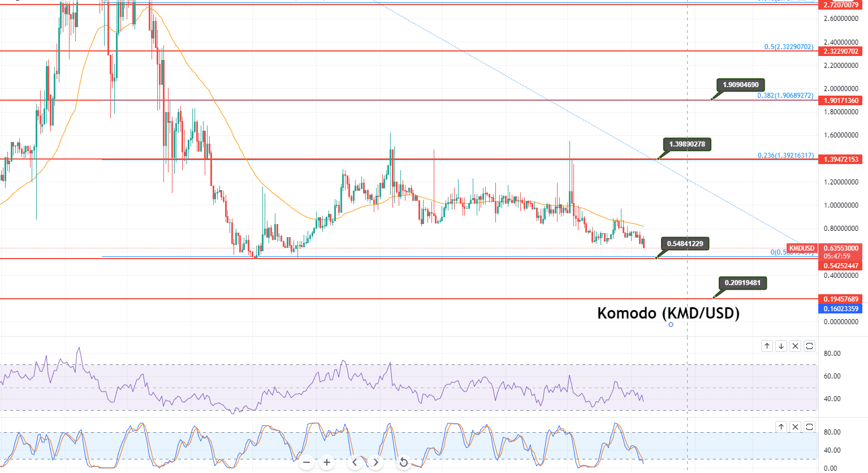
Task: Click the 1.60000000 price axis value
Action: point(841,135)
